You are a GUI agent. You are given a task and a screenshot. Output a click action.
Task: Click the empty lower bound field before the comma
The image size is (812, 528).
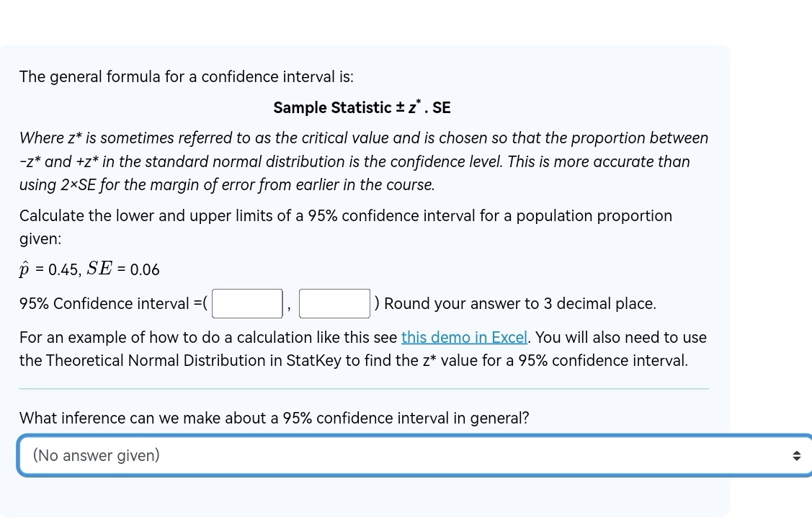click(246, 303)
